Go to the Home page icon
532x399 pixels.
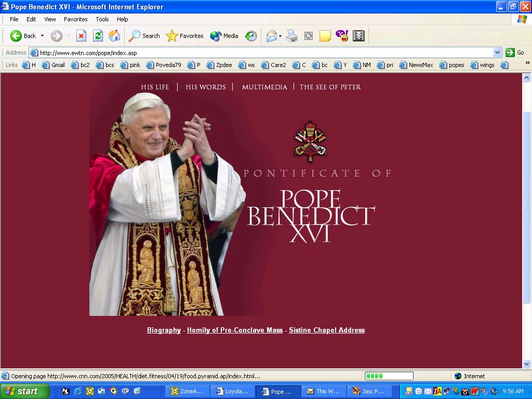click(114, 36)
